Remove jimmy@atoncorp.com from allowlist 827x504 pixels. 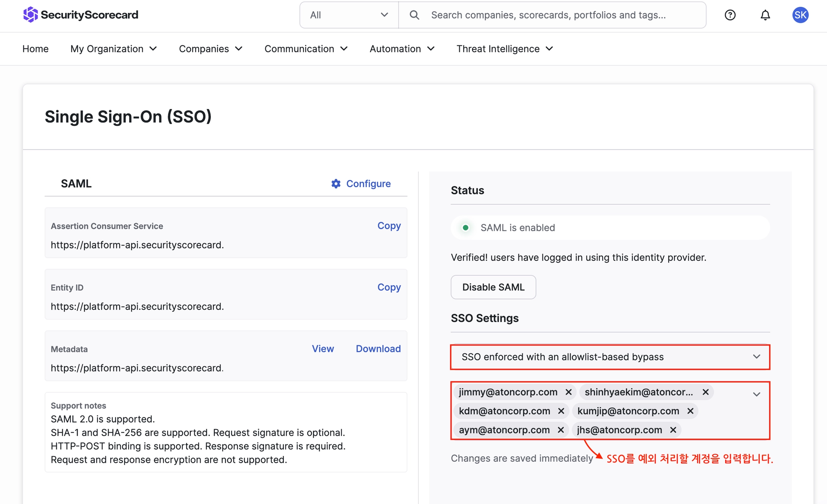coord(569,392)
